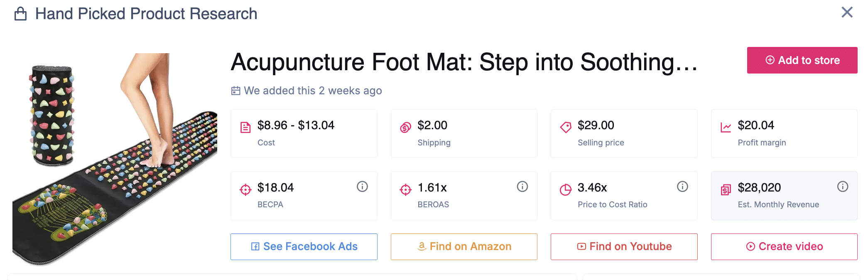868x280 pixels.
Task: Click the Acupuncture Foot Mat product title
Action: pos(464,62)
